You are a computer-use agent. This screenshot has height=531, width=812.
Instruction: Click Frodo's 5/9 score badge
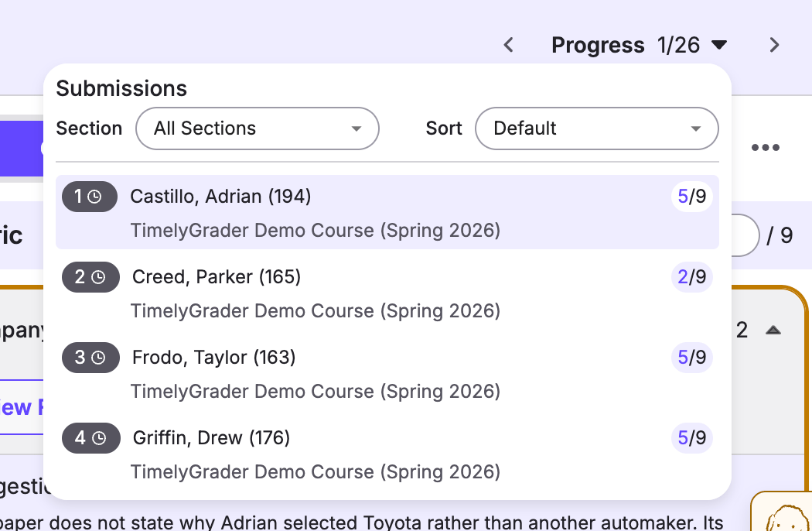point(692,358)
